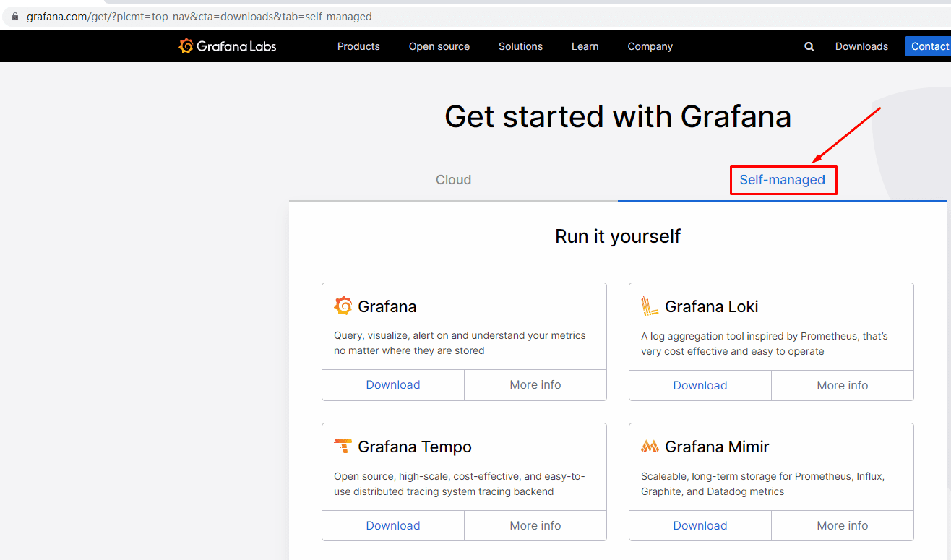View More info for Grafana Loki

point(843,385)
